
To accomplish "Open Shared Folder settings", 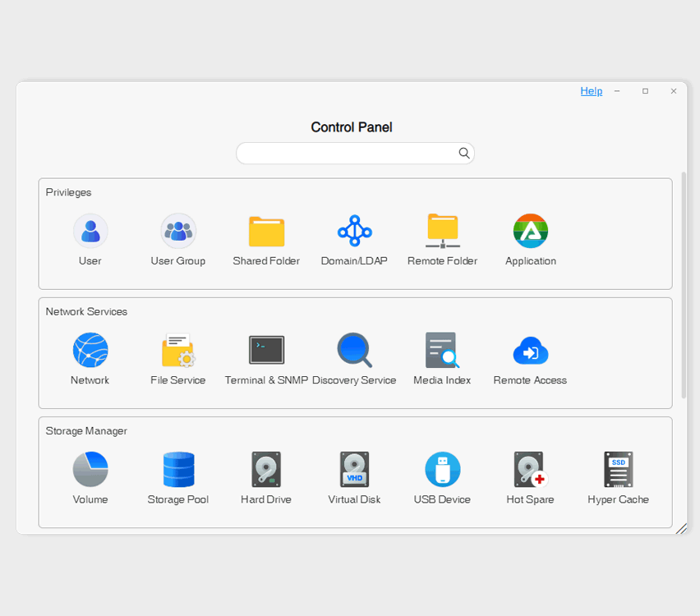I will point(266,232).
